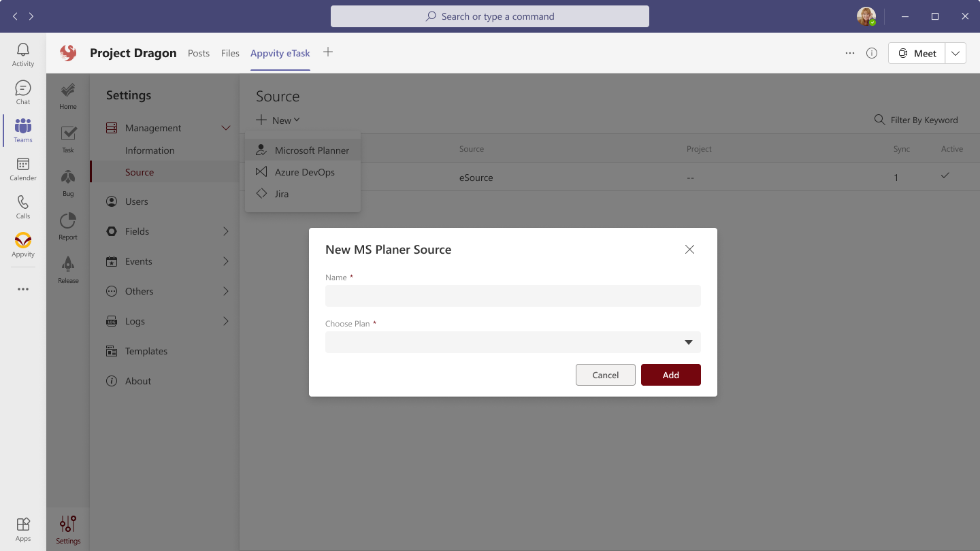Expand the Fields settings group
This screenshot has width=980, height=551.
(x=226, y=231)
